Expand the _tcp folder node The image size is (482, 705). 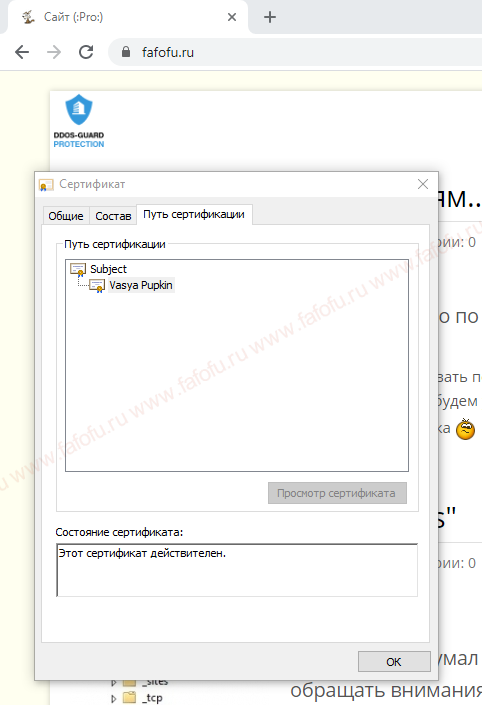(x=114, y=699)
